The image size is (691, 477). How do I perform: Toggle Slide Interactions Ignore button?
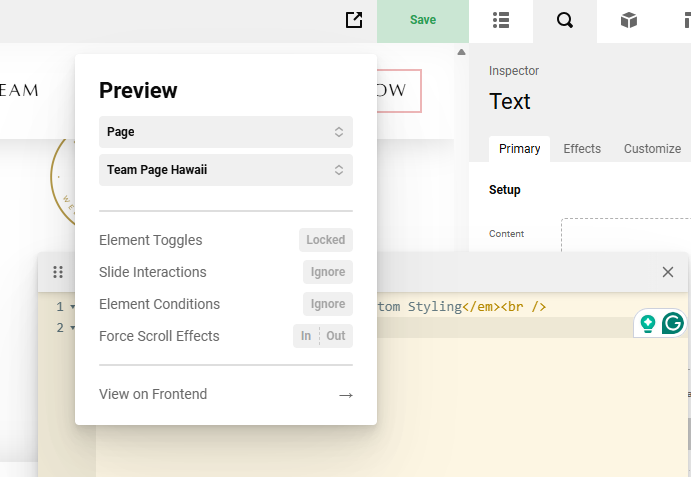pyautogui.click(x=327, y=272)
